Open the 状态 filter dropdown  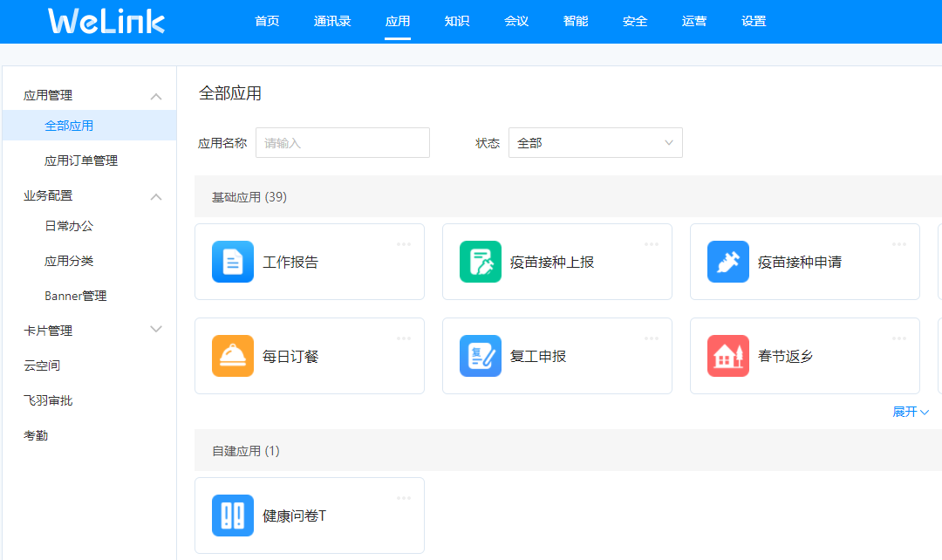(x=595, y=142)
